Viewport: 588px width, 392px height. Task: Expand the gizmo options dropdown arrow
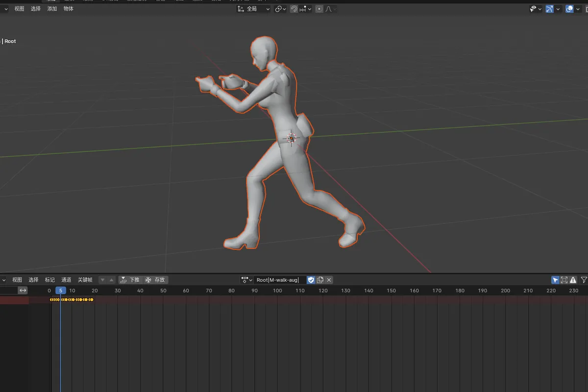558,9
